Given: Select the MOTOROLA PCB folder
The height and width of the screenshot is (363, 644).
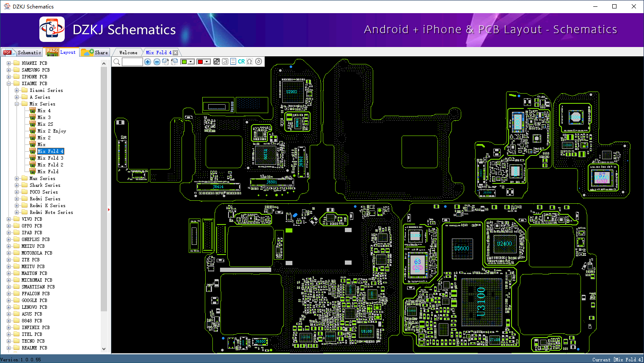Looking at the screenshot, I should click(37, 253).
